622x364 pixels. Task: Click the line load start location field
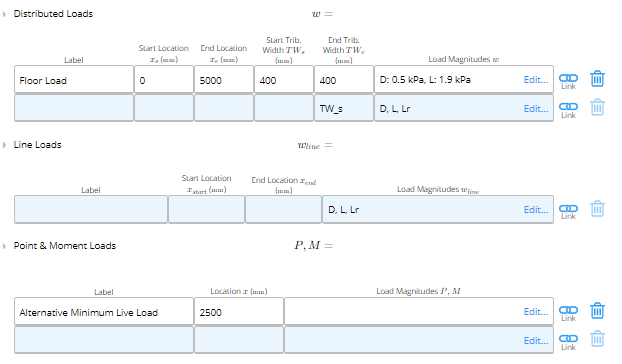click(206, 209)
